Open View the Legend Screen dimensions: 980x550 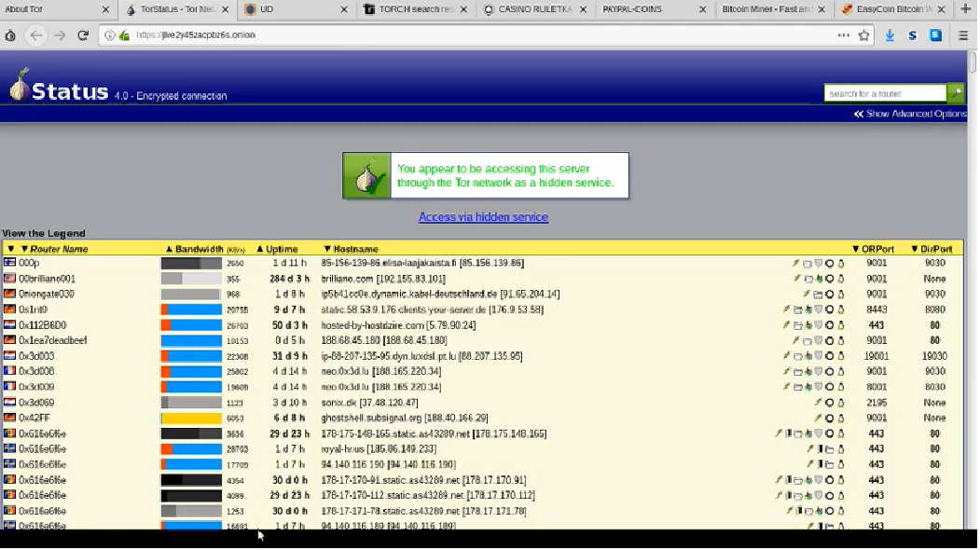(x=44, y=233)
